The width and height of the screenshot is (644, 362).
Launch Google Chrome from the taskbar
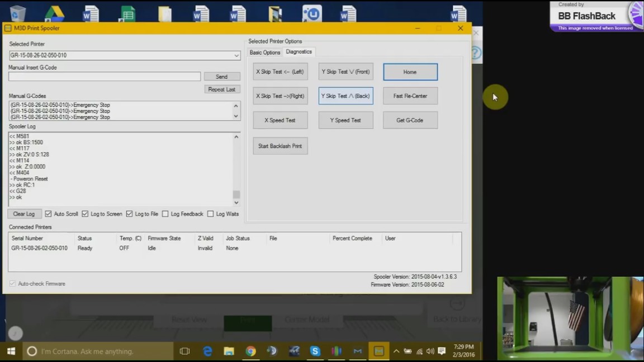coord(250,351)
